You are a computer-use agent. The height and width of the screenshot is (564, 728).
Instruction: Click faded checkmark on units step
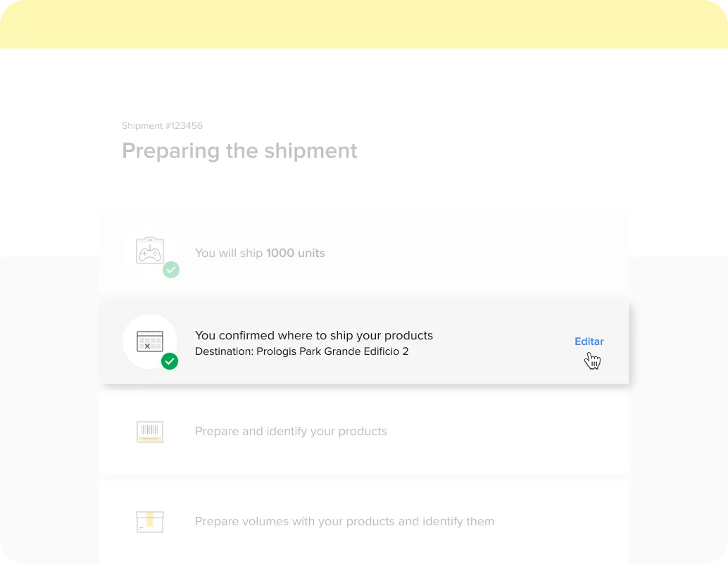point(171,270)
